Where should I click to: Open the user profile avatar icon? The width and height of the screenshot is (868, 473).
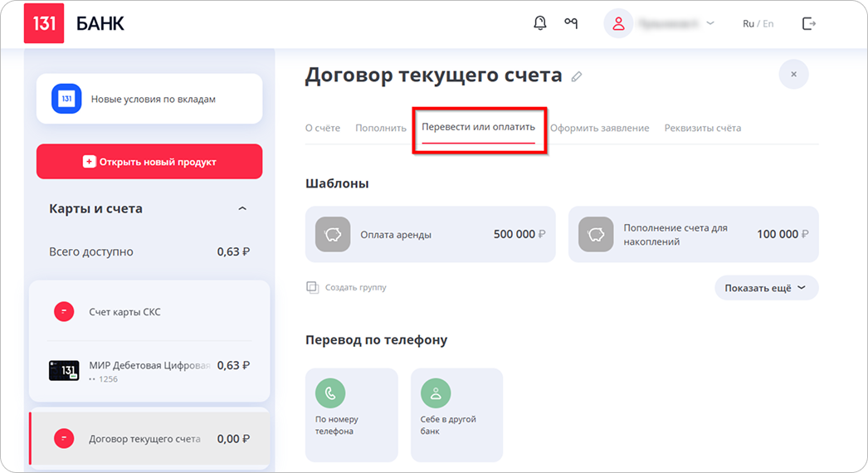[618, 23]
